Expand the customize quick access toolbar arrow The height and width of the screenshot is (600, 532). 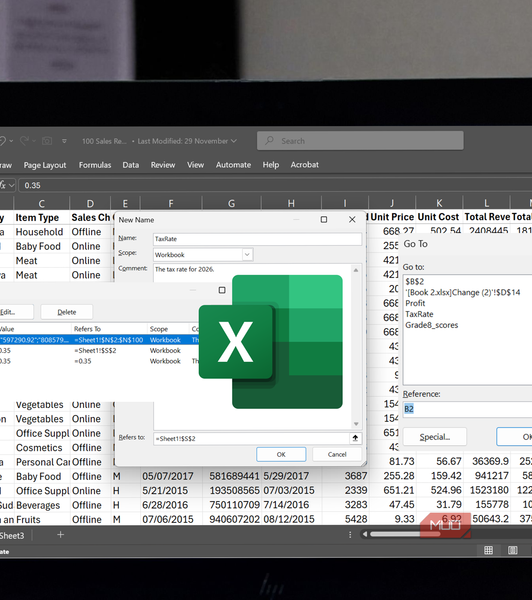click(64, 141)
